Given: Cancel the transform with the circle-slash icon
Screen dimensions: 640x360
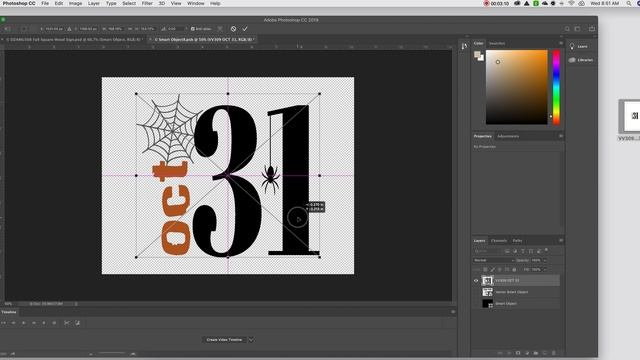Looking at the screenshot, I should (233, 29).
